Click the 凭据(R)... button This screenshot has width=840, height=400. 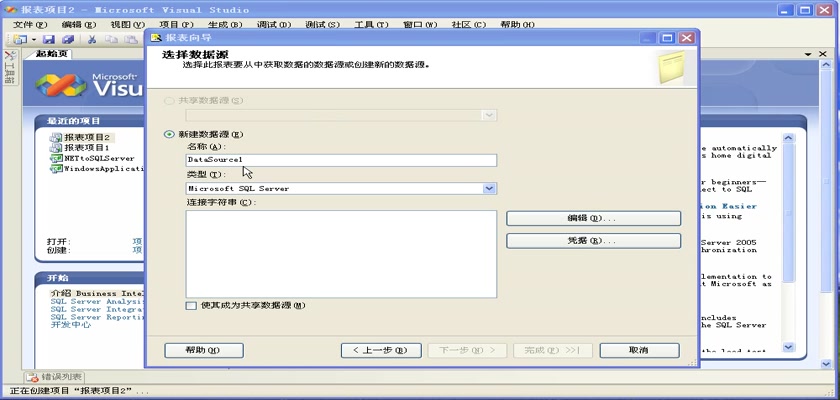pyautogui.click(x=593, y=241)
